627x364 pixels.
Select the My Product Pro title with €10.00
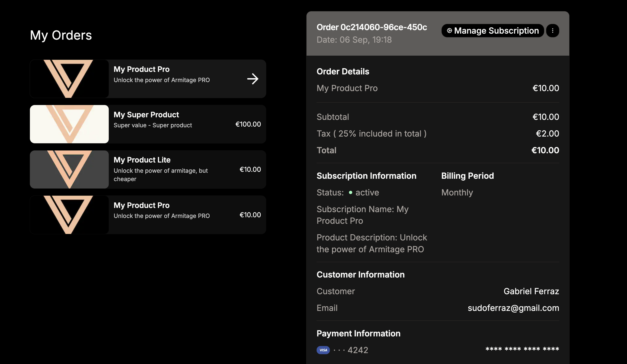point(142,205)
